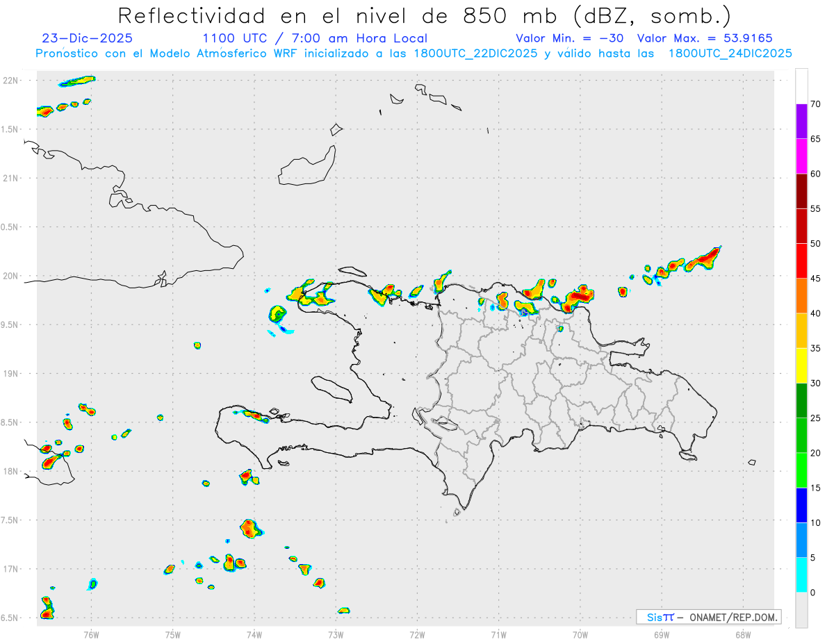Click the '17N' latitude label
Viewport: 834px width, 644px height.
click(12, 569)
